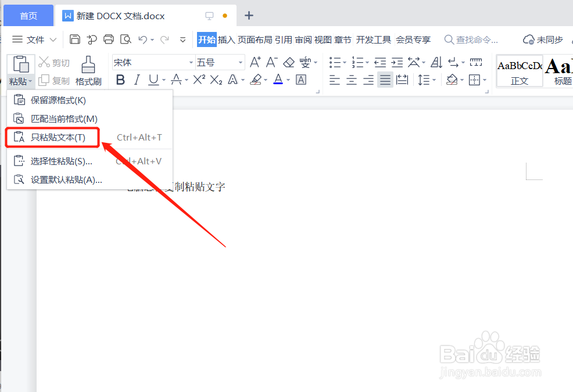Screen dimensions: 573x392
Task: Toggle underline U button
Action: coord(153,80)
